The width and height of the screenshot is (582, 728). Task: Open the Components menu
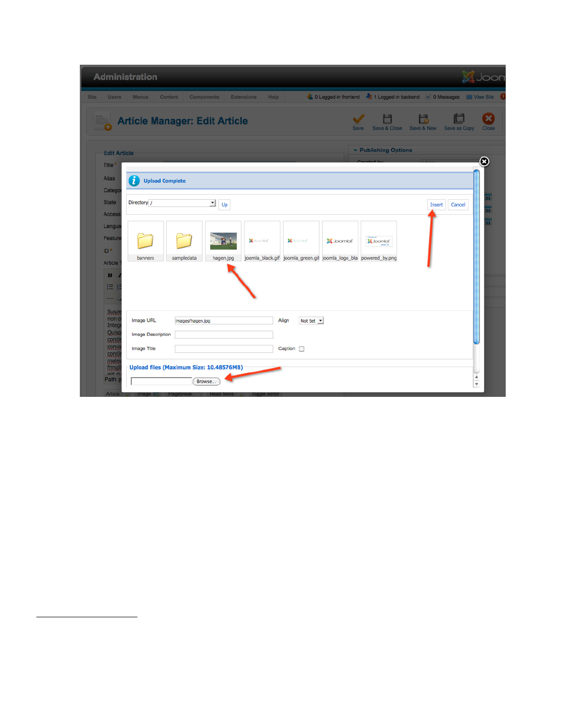point(205,97)
